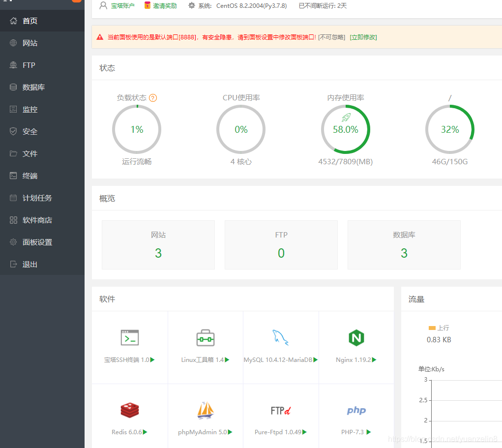Viewport: 502px width, 448px height.
Task: Click the green arrow beside Pure-Ftpd 1.0.49
Action: click(304, 432)
